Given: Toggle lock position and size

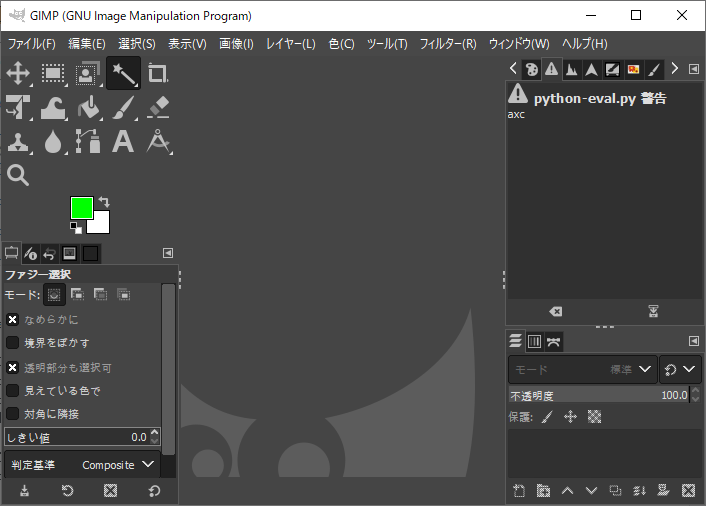Looking at the screenshot, I should coord(570,417).
